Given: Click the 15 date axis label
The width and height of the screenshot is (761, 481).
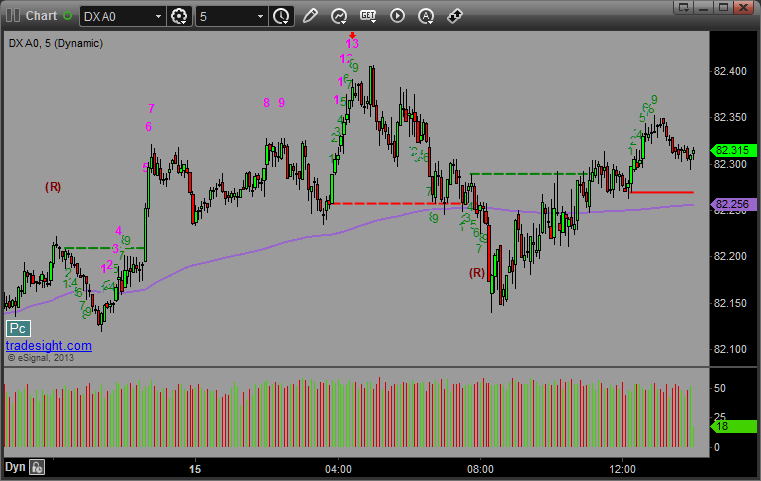Looking at the screenshot, I should (x=195, y=469).
